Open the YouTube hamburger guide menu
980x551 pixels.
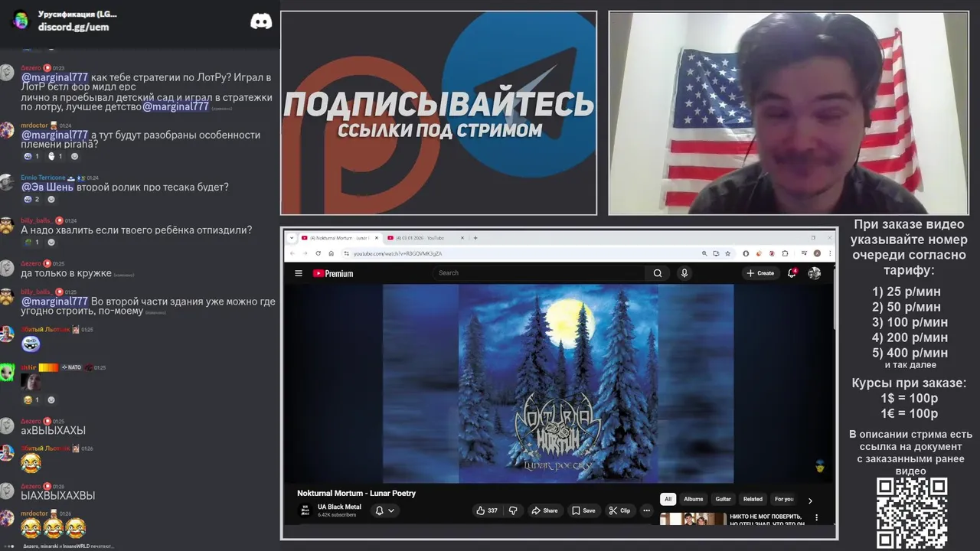point(299,273)
